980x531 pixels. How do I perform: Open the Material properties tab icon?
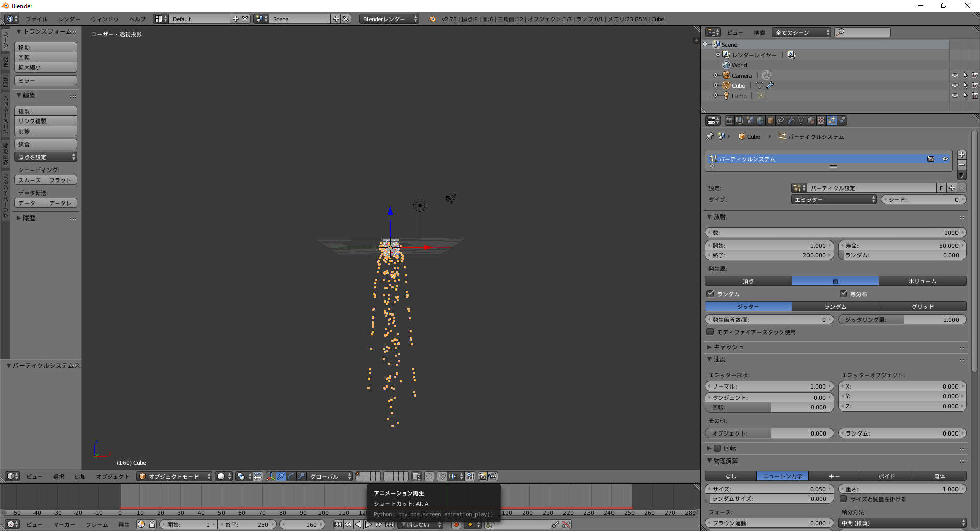[811, 120]
